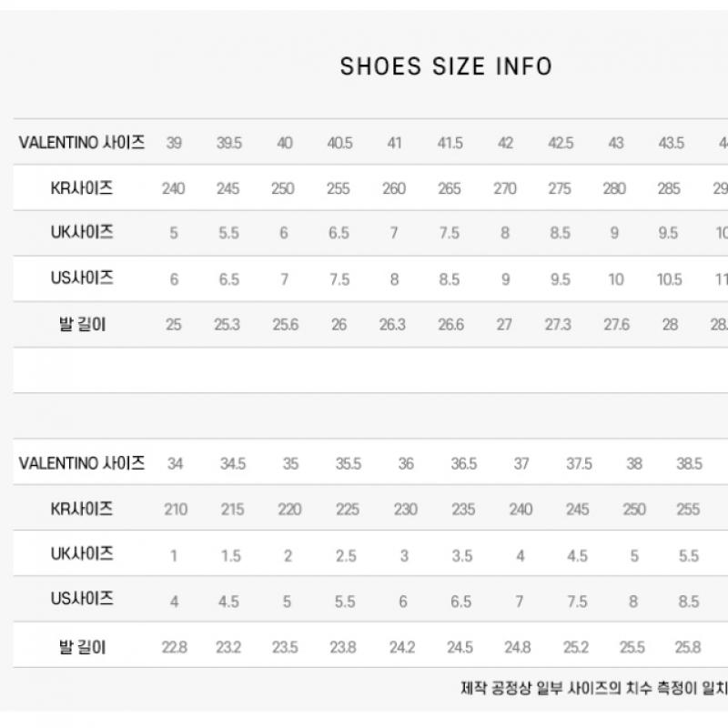Select the KR size 260 cell
The image size is (728, 728).
(394, 188)
